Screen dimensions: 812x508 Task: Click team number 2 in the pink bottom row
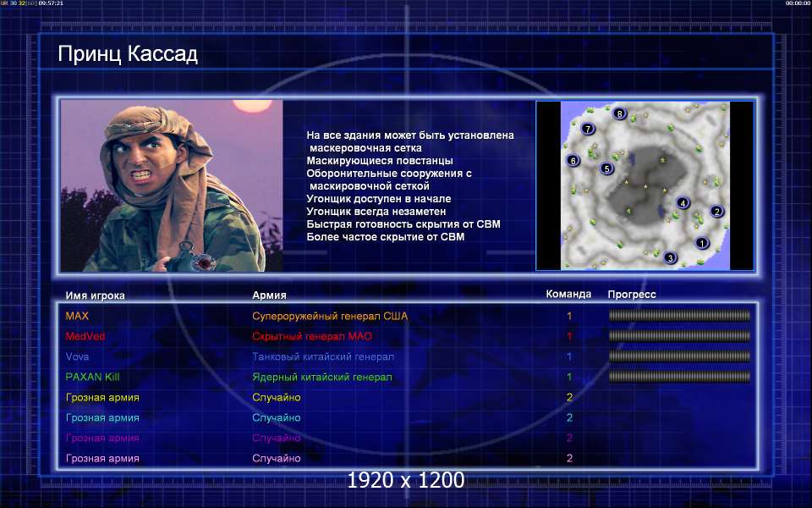pyautogui.click(x=569, y=458)
